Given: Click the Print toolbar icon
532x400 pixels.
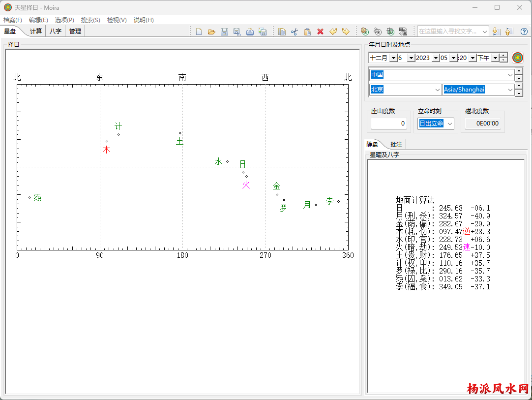Looking at the screenshot, I should pos(250,31).
